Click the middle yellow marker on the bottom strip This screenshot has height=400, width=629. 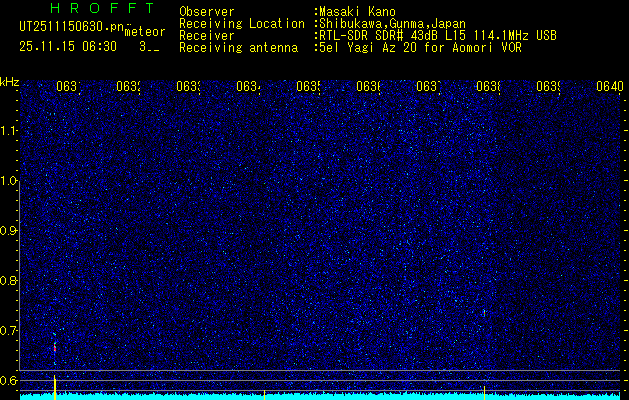coord(264,395)
